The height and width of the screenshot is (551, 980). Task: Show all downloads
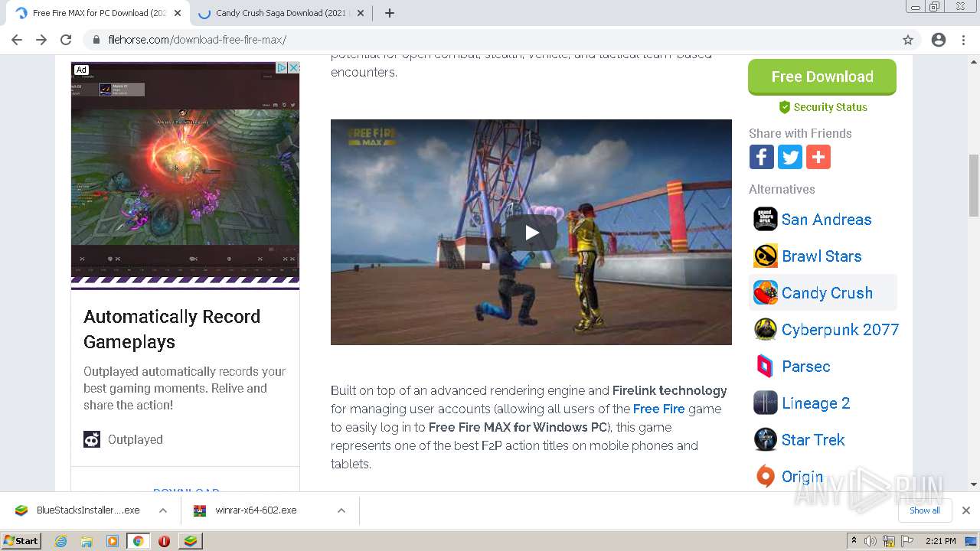pyautogui.click(x=924, y=510)
